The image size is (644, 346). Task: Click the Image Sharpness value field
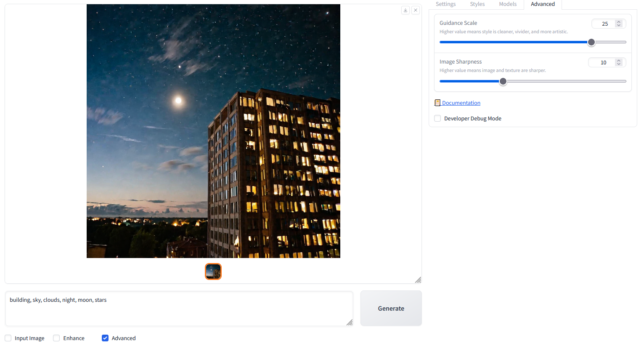[x=603, y=63]
